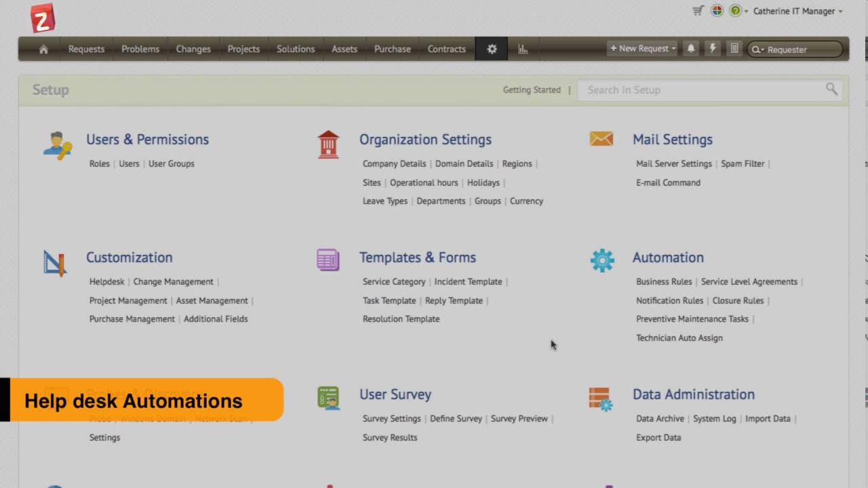Expand the New Request dropdown arrow
Screen dimensions: 868x488
(673, 49)
